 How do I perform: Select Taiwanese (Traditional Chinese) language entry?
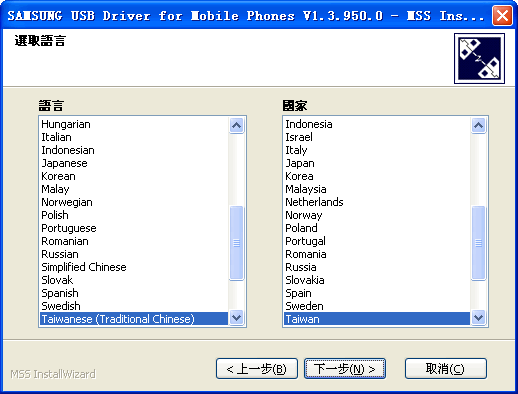pyautogui.click(x=134, y=319)
